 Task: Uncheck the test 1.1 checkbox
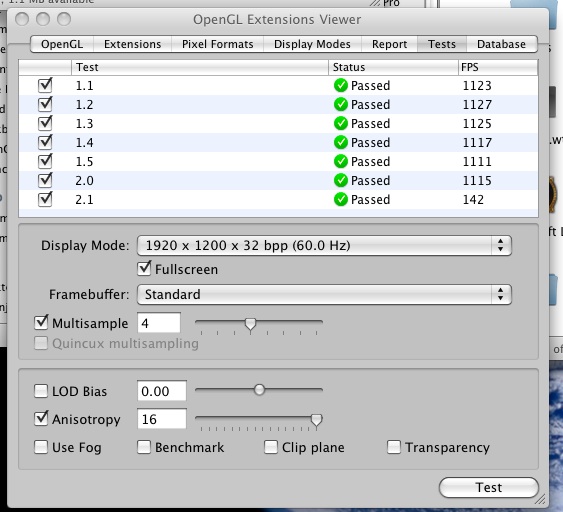(45, 85)
